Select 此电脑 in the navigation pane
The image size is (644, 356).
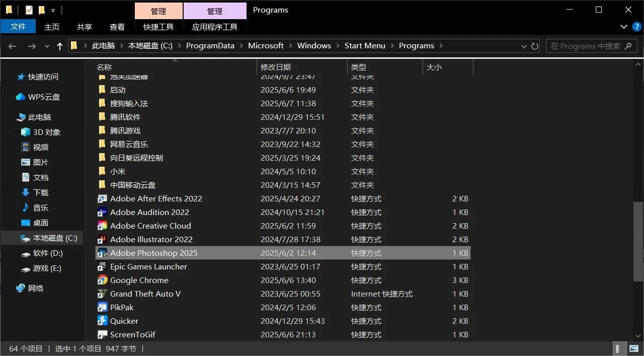34,117
